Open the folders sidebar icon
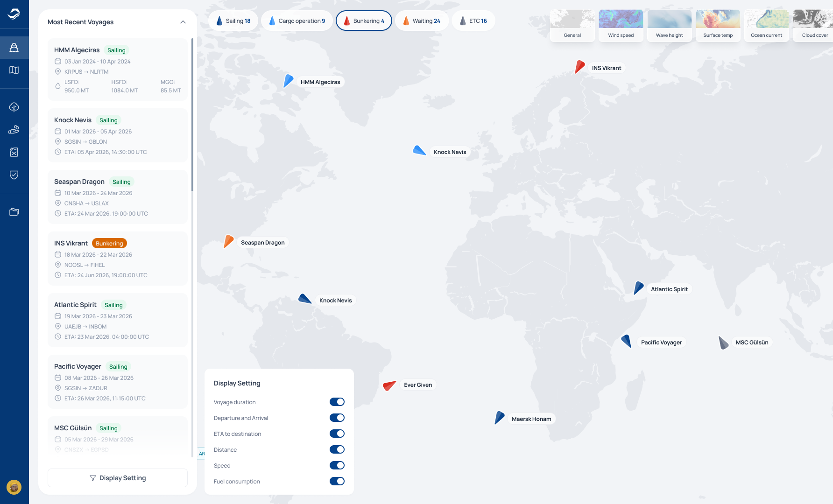Screen dimensions: 833x504 [14, 212]
